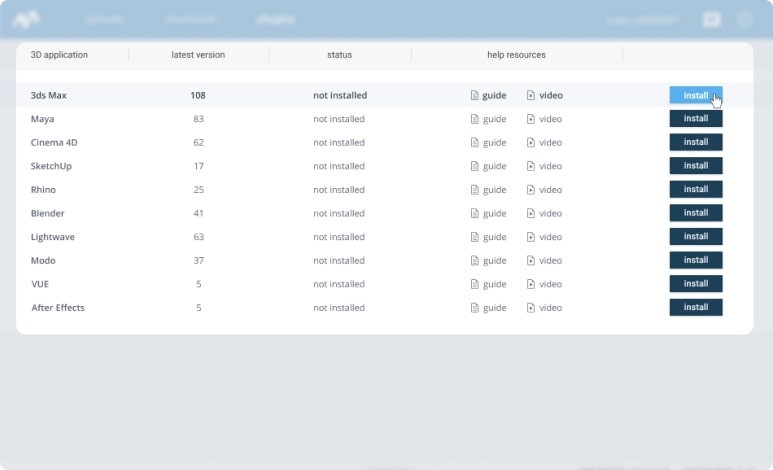Screen dimensions: 773x470
Task: Select the "Blender" application name
Action: (47, 214)
